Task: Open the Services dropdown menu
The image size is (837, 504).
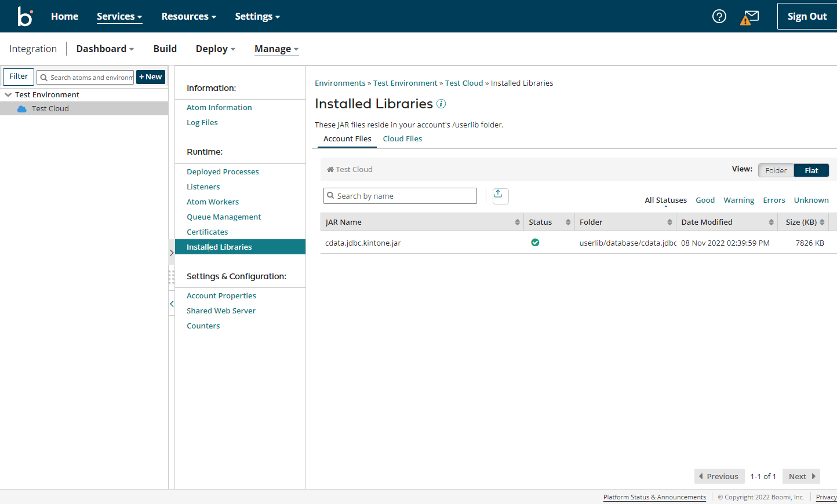Action: click(x=119, y=16)
